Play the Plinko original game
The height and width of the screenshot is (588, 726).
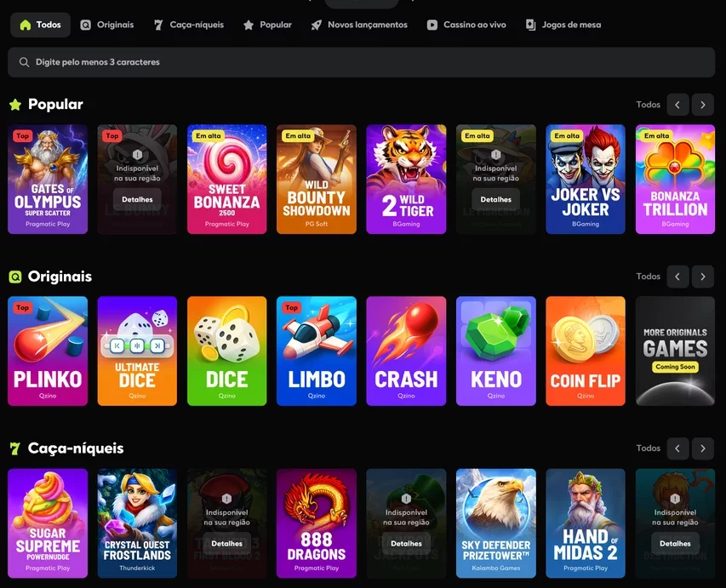[48, 351]
